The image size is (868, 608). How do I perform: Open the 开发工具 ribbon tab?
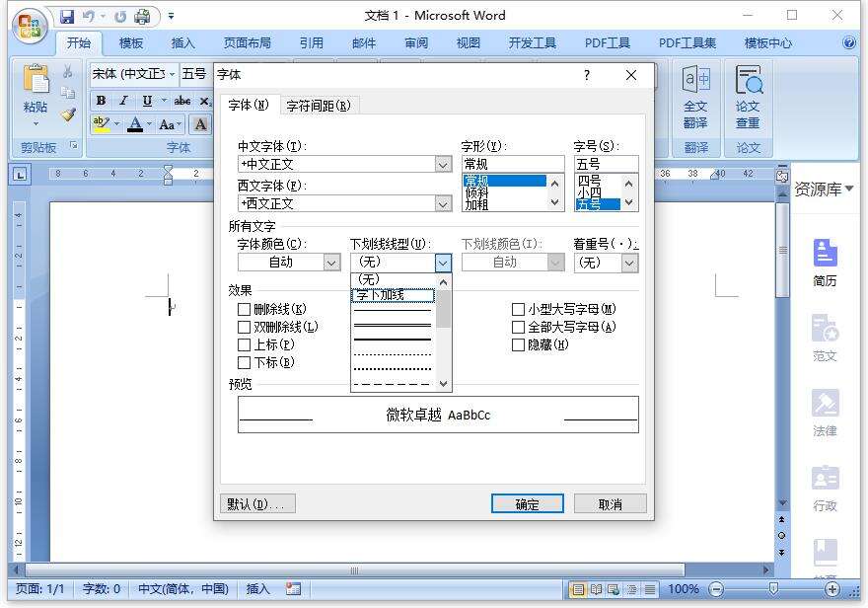(x=533, y=43)
